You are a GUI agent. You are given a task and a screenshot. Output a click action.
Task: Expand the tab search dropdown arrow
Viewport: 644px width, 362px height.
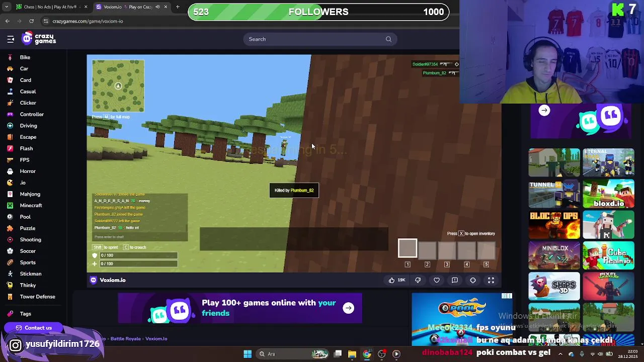pyautogui.click(x=7, y=7)
